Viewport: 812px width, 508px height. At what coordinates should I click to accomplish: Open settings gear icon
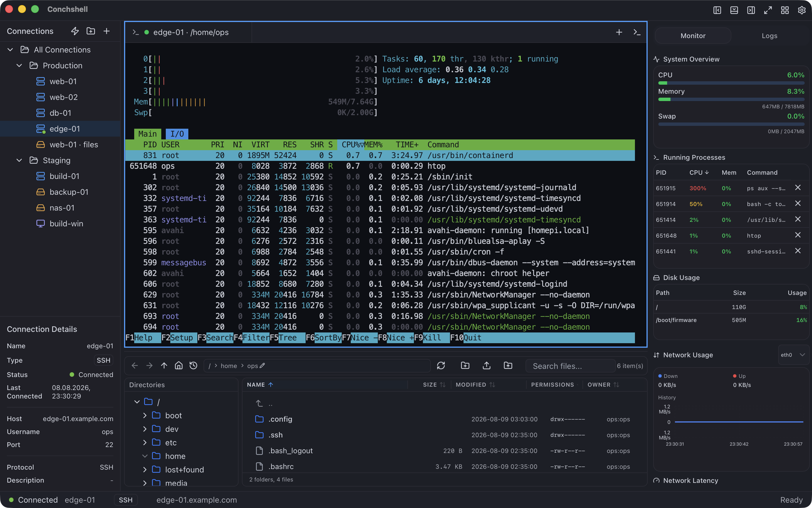[x=802, y=10]
